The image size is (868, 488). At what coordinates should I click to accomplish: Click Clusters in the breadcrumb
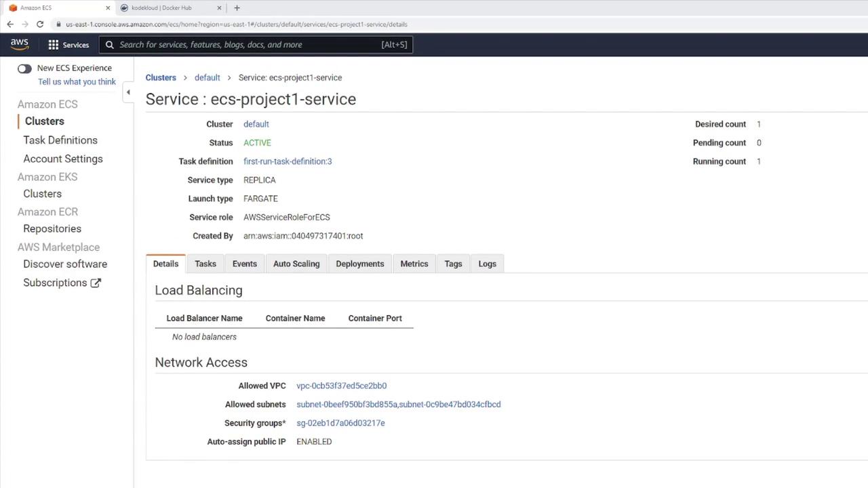point(161,78)
